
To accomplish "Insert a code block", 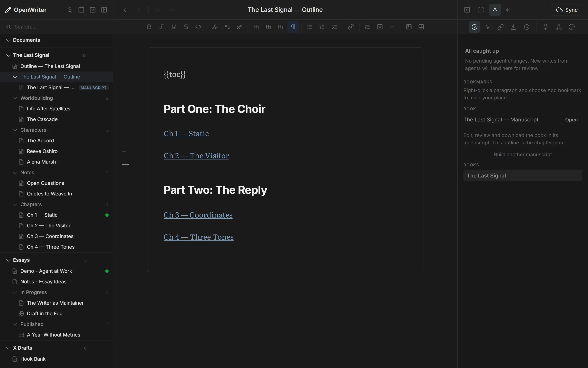I will (380, 27).
